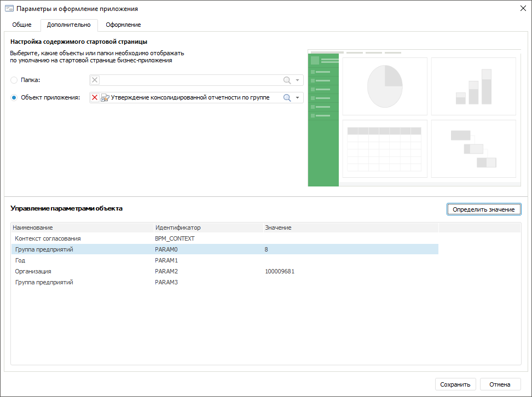The width and height of the screenshot is (532, 397).
Task: Save settings with the Сохранить button
Action: tap(455, 384)
